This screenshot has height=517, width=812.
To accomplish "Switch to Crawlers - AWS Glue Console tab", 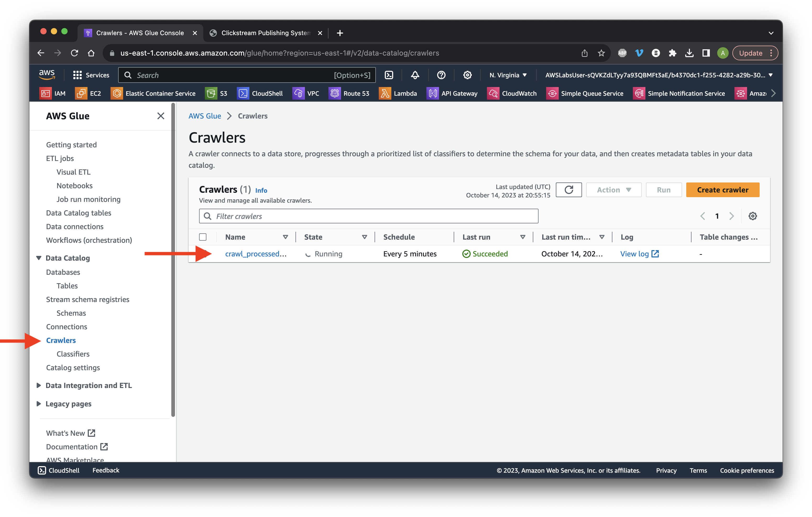I will pos(140,33).
